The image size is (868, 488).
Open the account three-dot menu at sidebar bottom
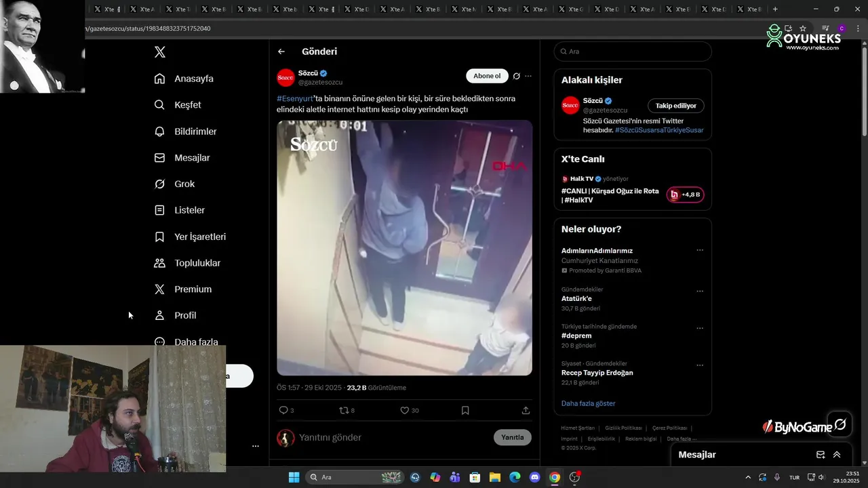coord(256,446)
